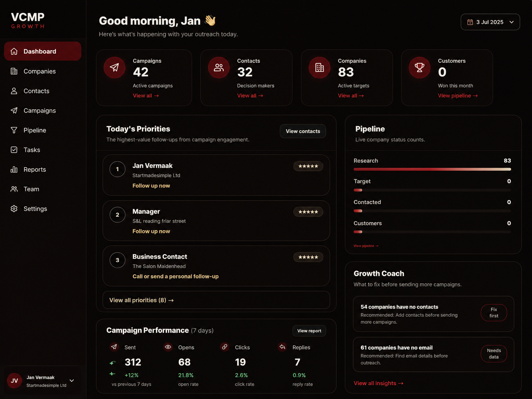Viewport: 532px width, 399px height.
Task: Click View all under Campaigns card
Action: (x=146, y=96)
